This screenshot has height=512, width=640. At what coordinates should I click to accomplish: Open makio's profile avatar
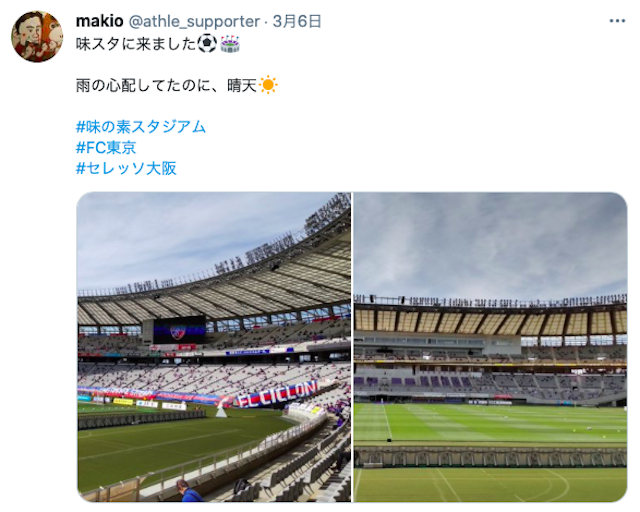(37, 37)
